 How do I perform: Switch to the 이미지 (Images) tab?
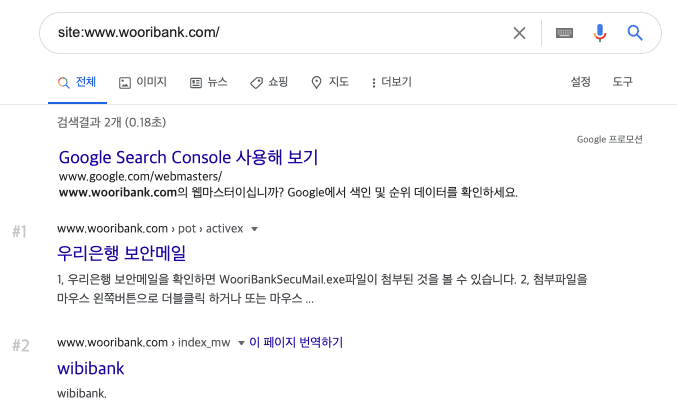[x=143, y=82]
